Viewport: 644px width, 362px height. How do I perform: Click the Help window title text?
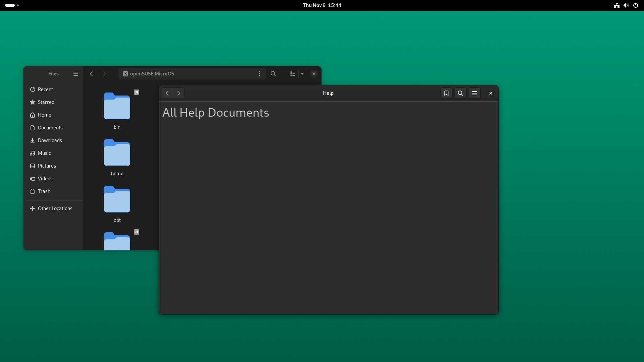point(328,93)
